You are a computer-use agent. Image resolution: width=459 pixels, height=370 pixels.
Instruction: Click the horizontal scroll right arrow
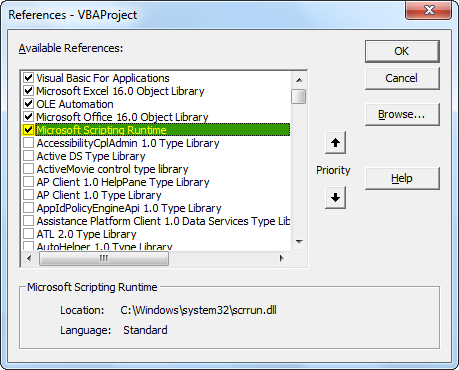pos(282,258)
